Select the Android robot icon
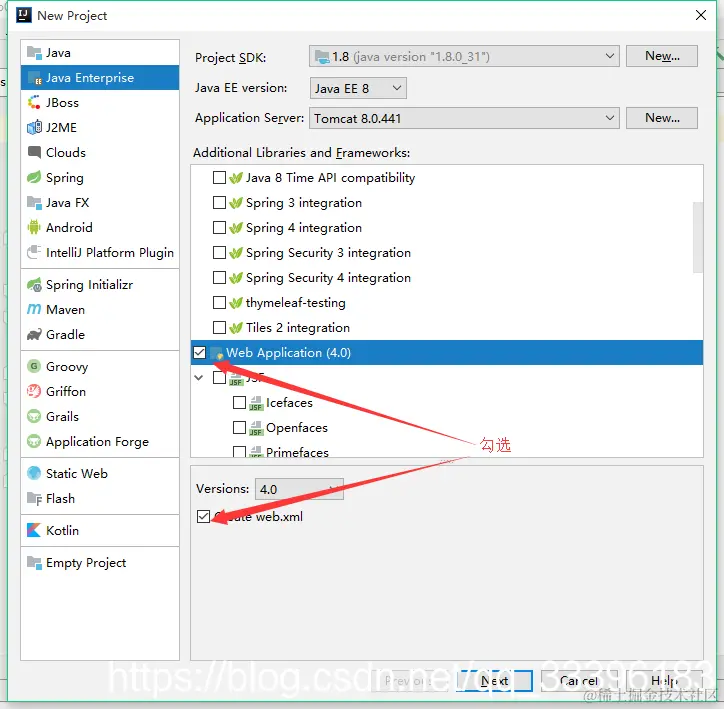The image size is (724, 709). [34, 227]
